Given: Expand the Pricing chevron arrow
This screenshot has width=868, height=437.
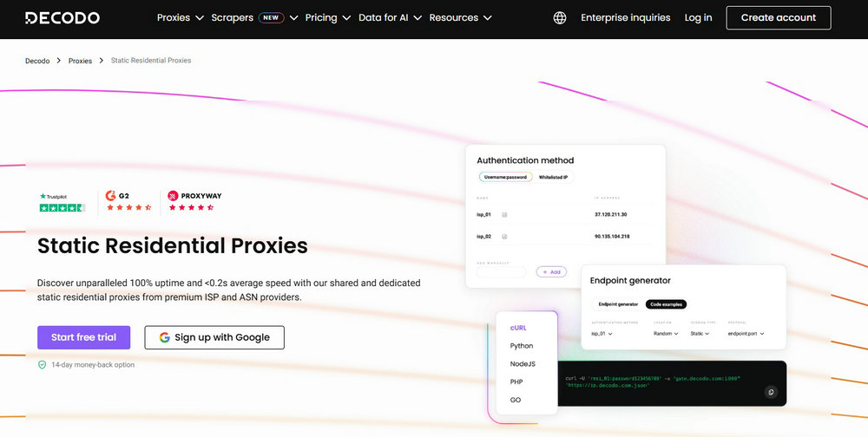Looking at the screenshot, I should pyautogui.click(x=346, y=18).
